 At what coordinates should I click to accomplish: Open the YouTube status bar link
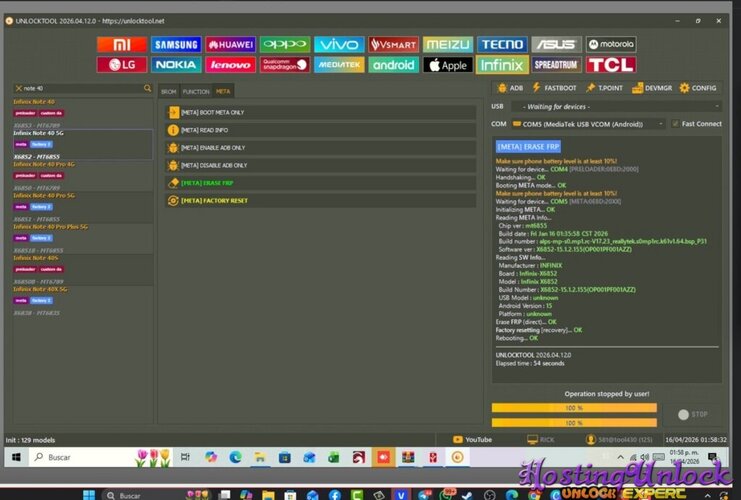pyautogui.click(x=473, y=440)
